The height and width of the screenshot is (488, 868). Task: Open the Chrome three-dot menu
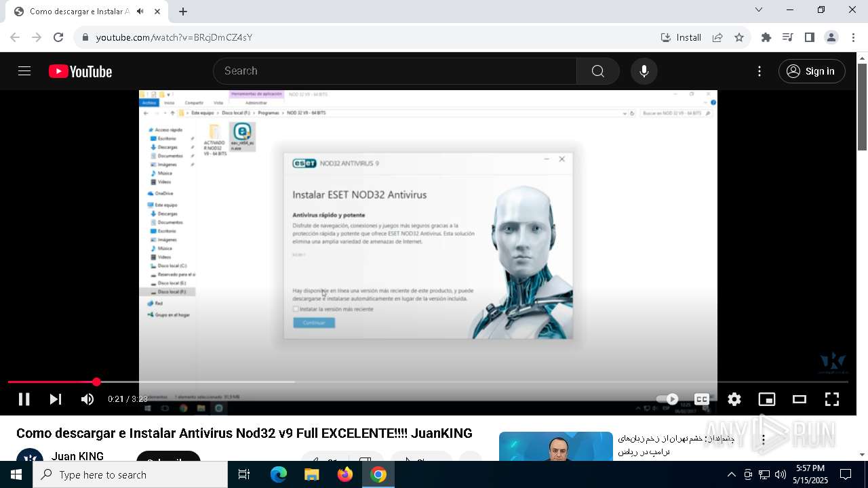(x=854, y=37)
